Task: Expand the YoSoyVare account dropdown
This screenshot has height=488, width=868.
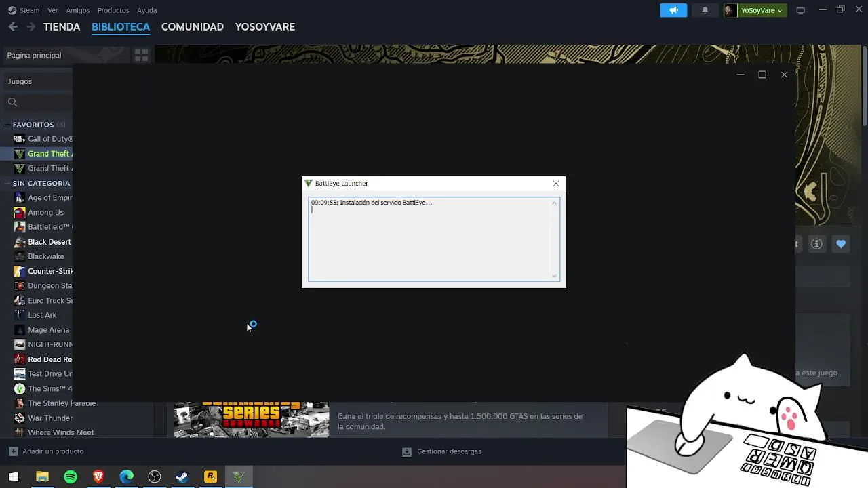Action: [x=762, y=10]
